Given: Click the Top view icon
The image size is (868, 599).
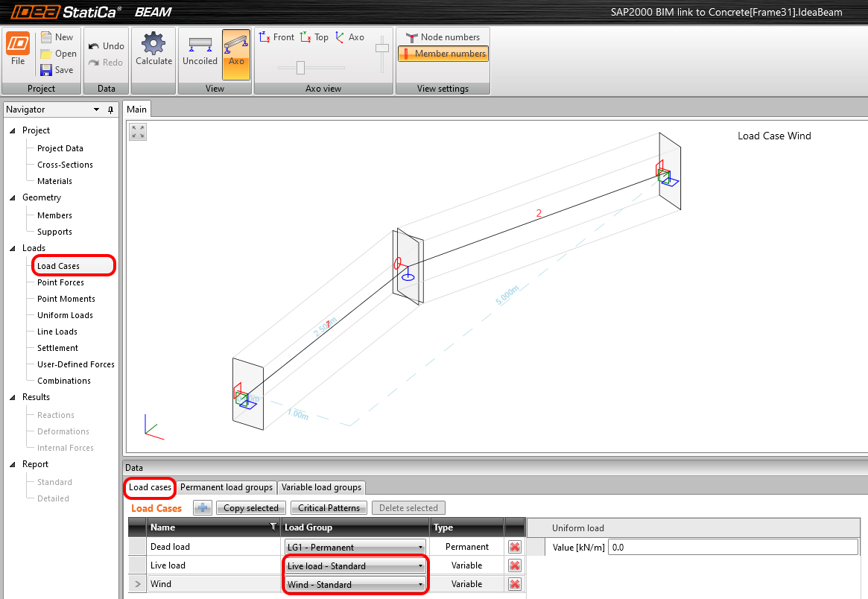Looking at the screenshot, I should (314, 37).
